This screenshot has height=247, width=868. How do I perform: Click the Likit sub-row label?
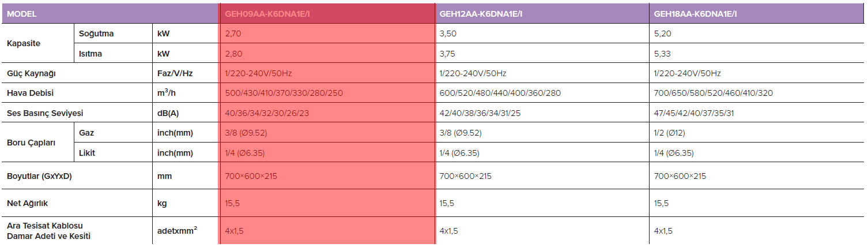87,153
